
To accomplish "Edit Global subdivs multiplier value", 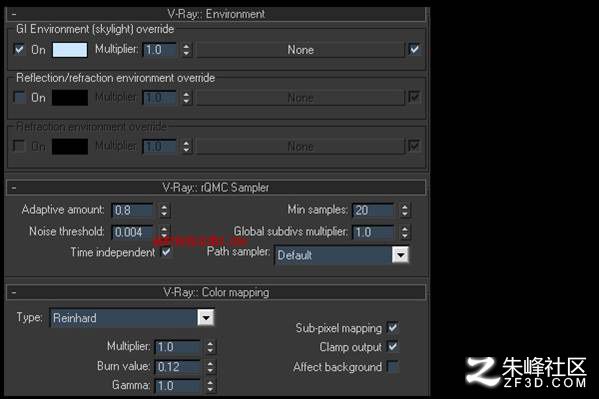I will [373, 232].
